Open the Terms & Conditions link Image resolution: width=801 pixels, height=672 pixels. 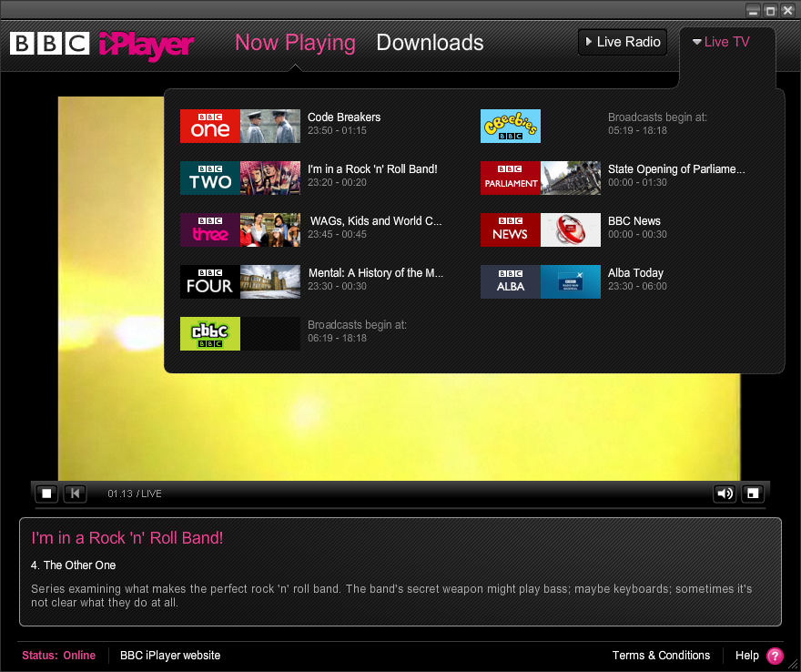click(x=661, y=656)
